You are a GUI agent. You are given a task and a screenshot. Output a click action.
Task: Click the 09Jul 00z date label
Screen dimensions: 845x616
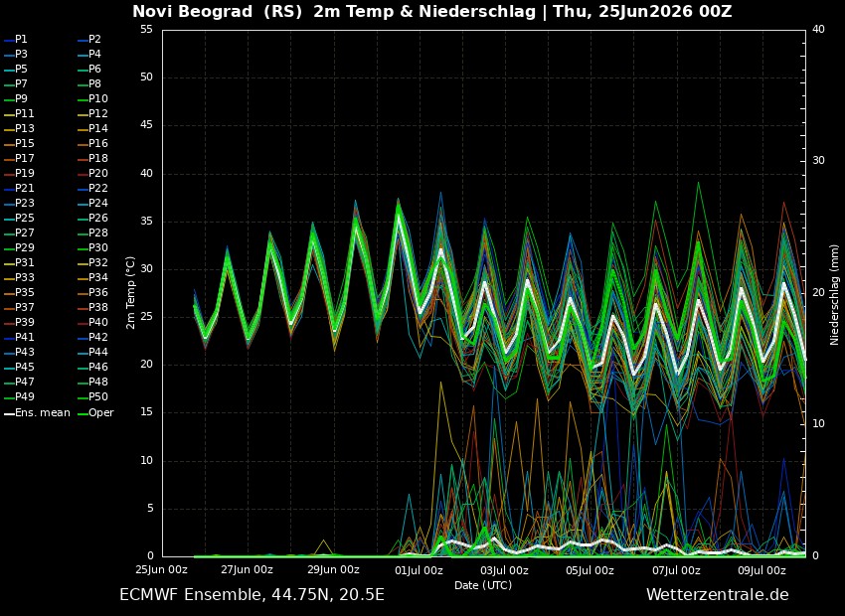coord(762,569)
